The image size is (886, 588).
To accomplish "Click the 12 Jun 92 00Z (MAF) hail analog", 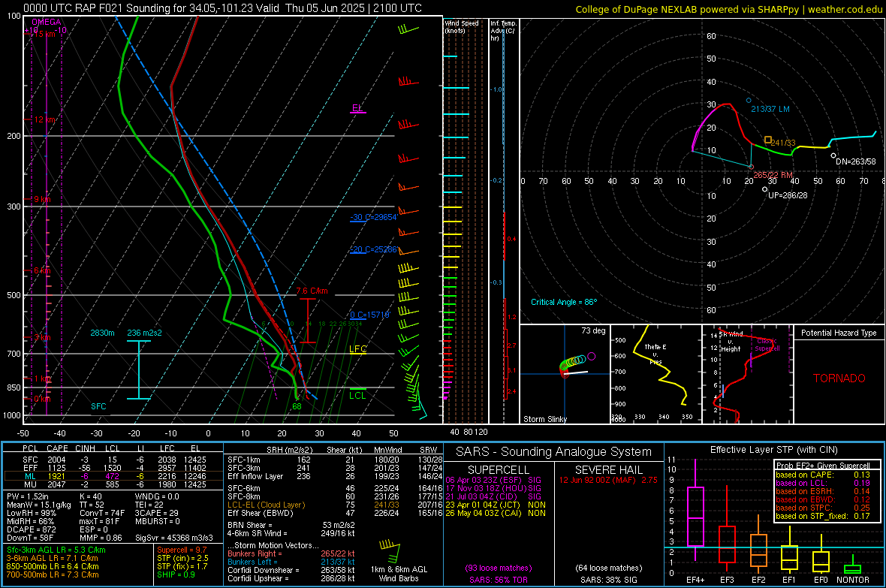I will tap(608, 480).
